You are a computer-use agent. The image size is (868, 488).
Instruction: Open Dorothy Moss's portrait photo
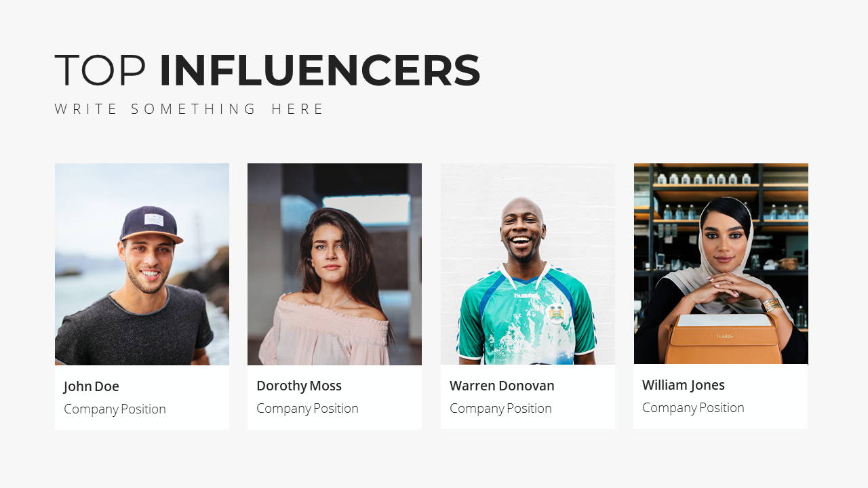coord(334,264)
